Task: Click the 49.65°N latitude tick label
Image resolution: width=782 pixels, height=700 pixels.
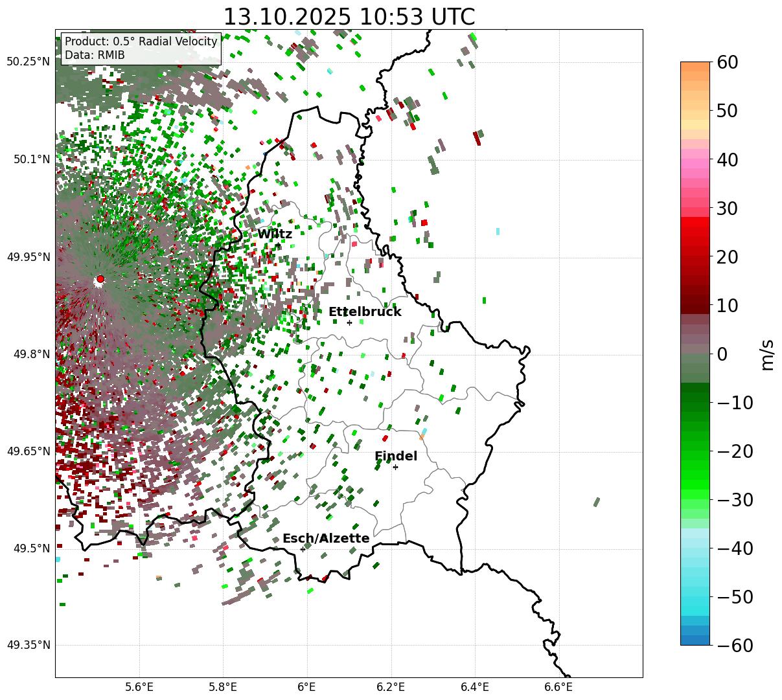Action: 28,451
